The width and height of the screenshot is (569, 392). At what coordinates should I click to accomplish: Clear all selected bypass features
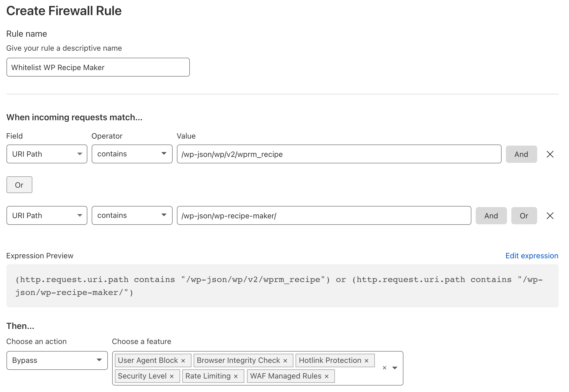pos(385,368)
